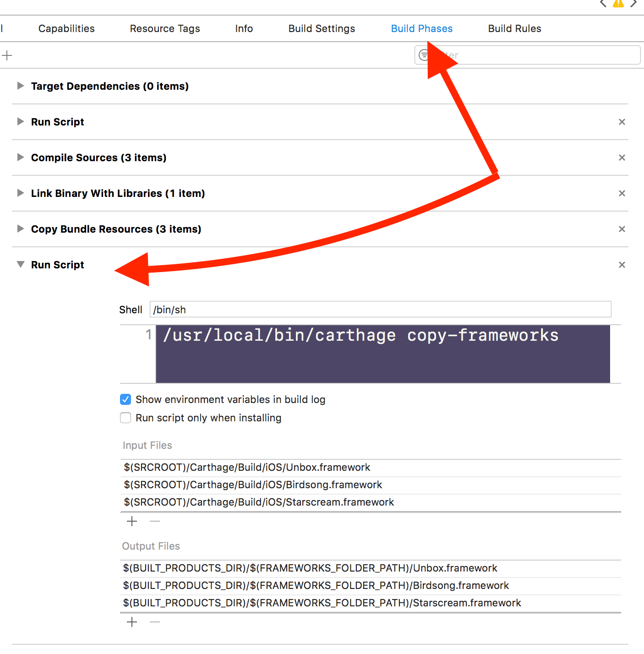The image size is (644, 654).
Task: Expand Target Dependencies section
Action: [x=20, y=86]
